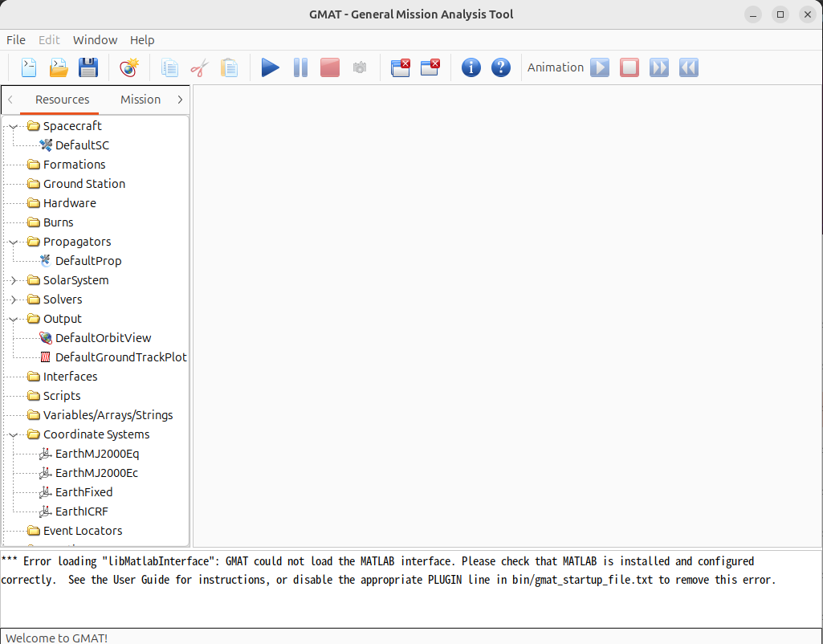Select the Hardware folder
The height and width of the screenshot is (644, 823).
pyautogui.click(x=70, y=203)
